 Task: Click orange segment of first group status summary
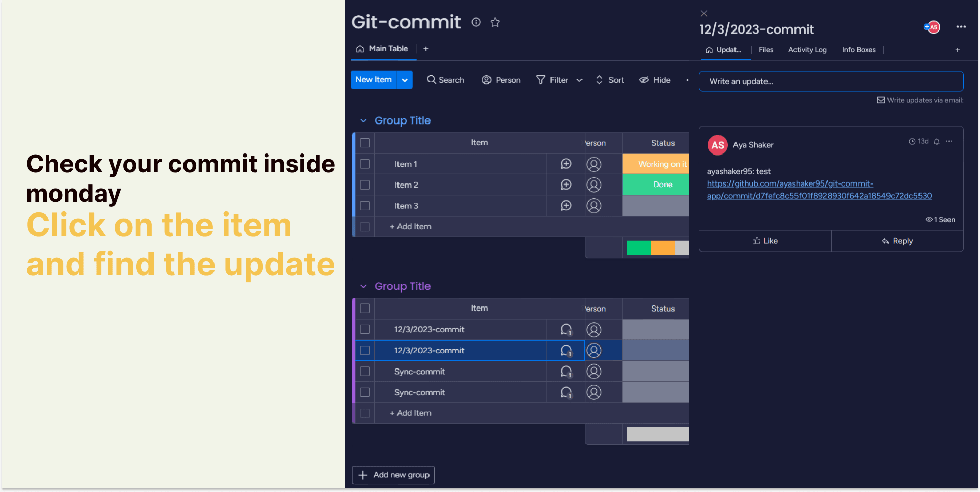(663, 248)
